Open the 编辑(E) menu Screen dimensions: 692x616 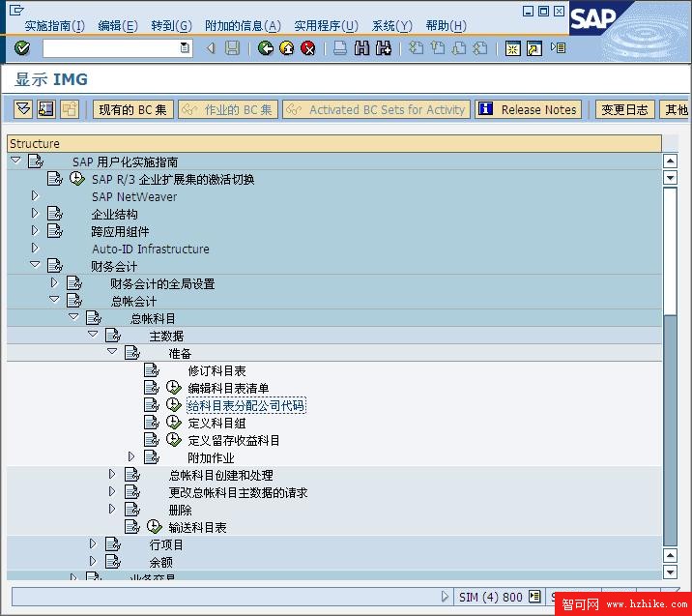[x=118, y=25]
